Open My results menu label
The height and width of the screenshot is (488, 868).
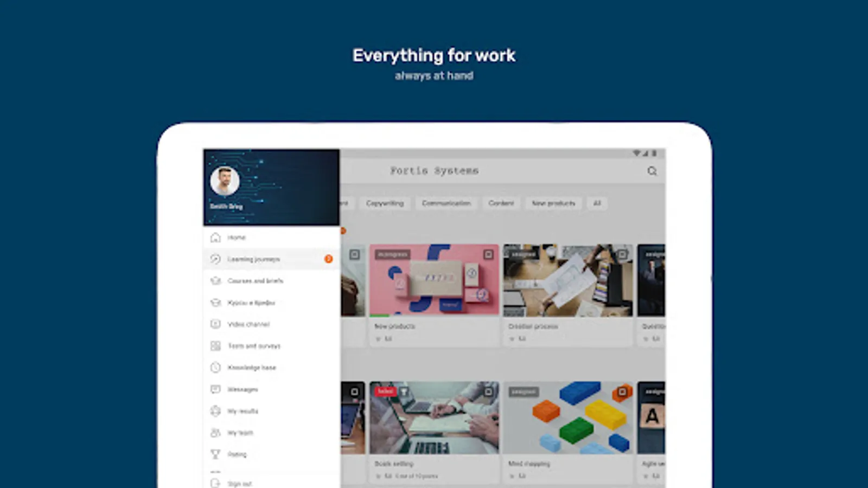pyautogui.click(x=242, y=411)
